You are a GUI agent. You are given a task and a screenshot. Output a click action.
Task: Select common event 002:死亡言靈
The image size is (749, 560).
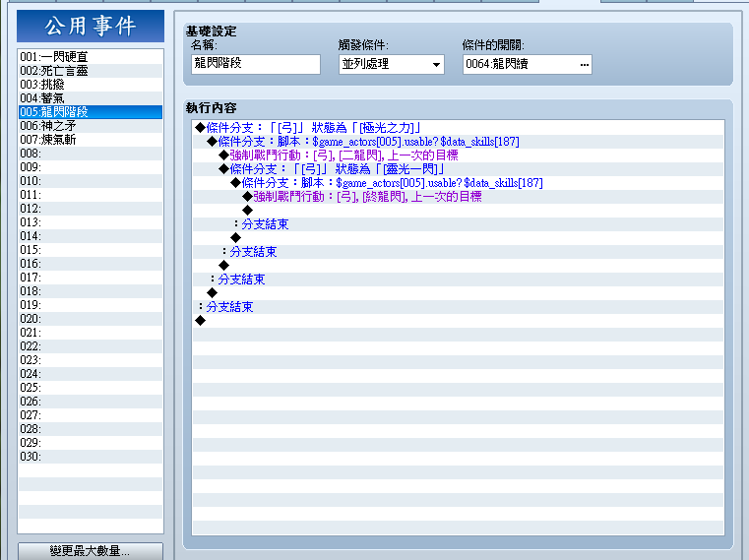tap(91, 71)
